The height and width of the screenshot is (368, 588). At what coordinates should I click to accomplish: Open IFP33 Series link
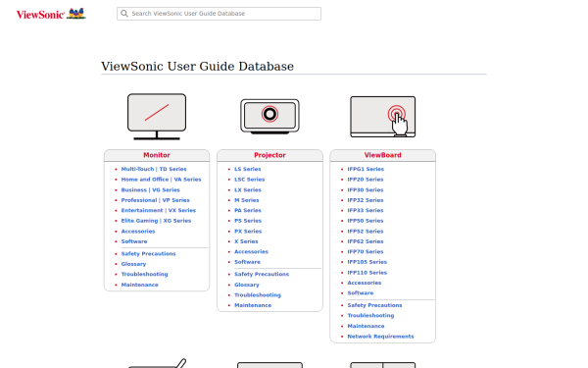point(366,210)
